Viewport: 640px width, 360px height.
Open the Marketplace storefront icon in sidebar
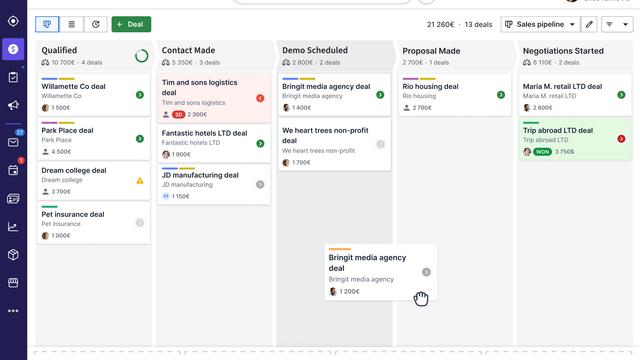click(13, 282)
